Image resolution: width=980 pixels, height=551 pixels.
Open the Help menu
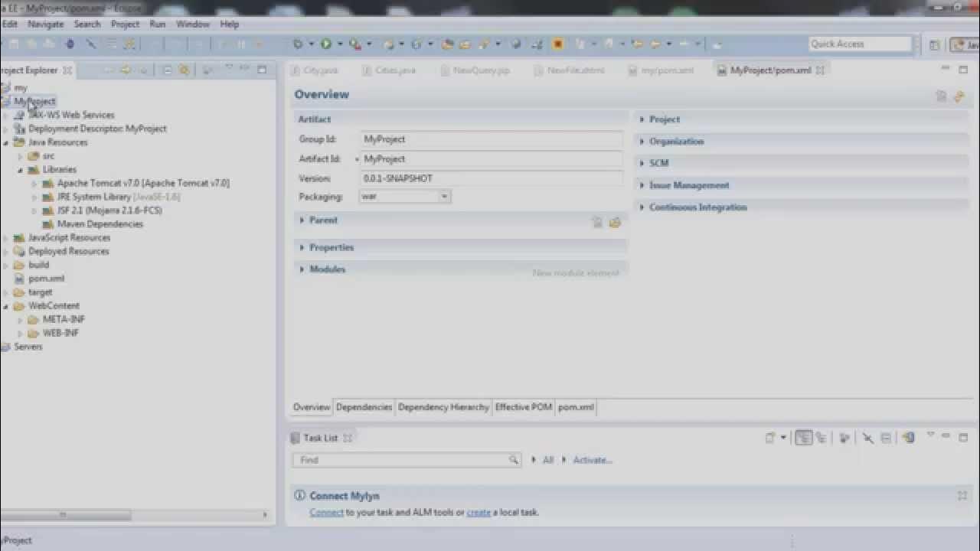(230, 24)
